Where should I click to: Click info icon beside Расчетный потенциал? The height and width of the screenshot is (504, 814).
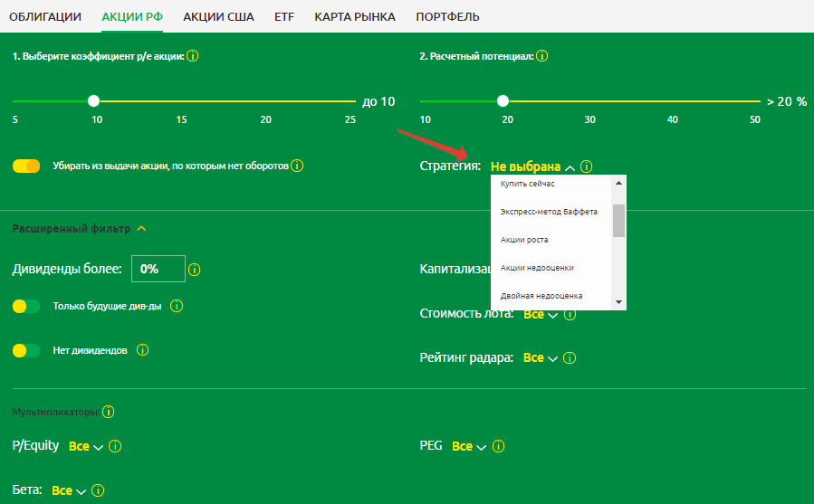tap(541, 56)
